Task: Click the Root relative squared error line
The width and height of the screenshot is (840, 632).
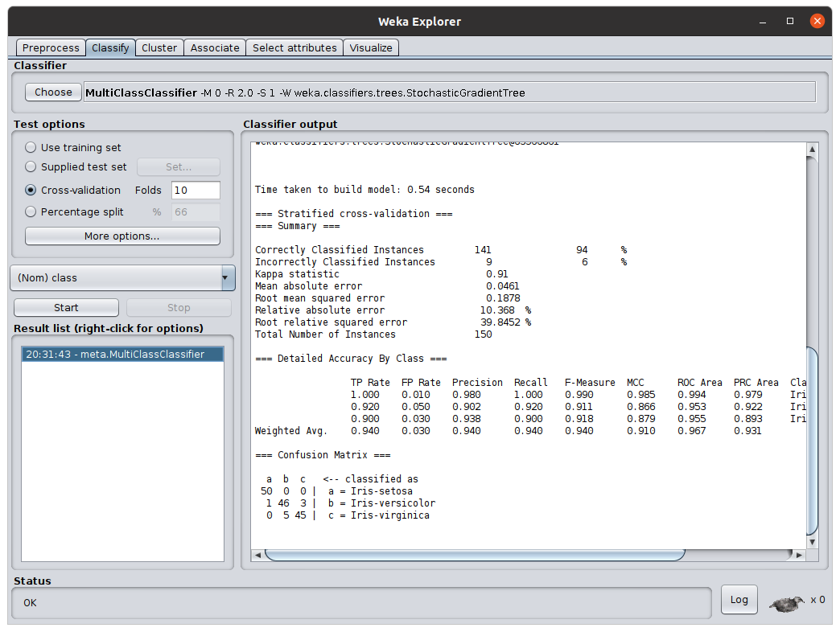Action: pos(393,322)
